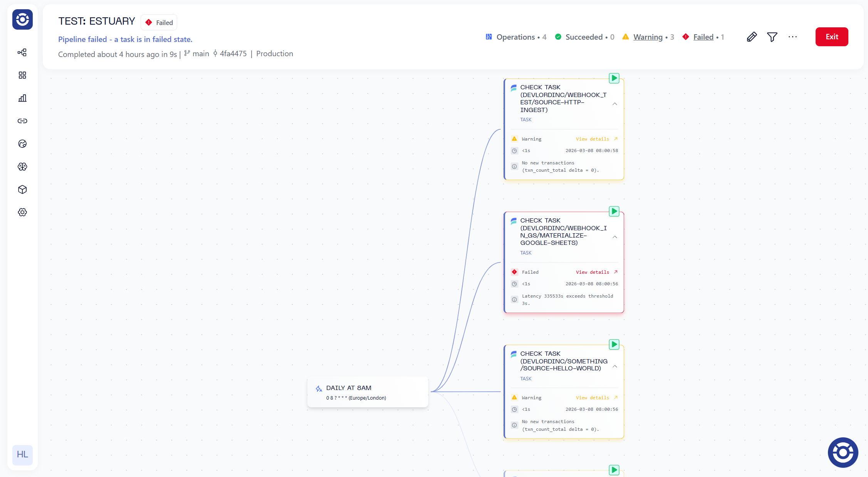Viewport: 868px width, 477px height.
Task: Open the brain AI sidebar icon
Action: [x=22, y=167]
